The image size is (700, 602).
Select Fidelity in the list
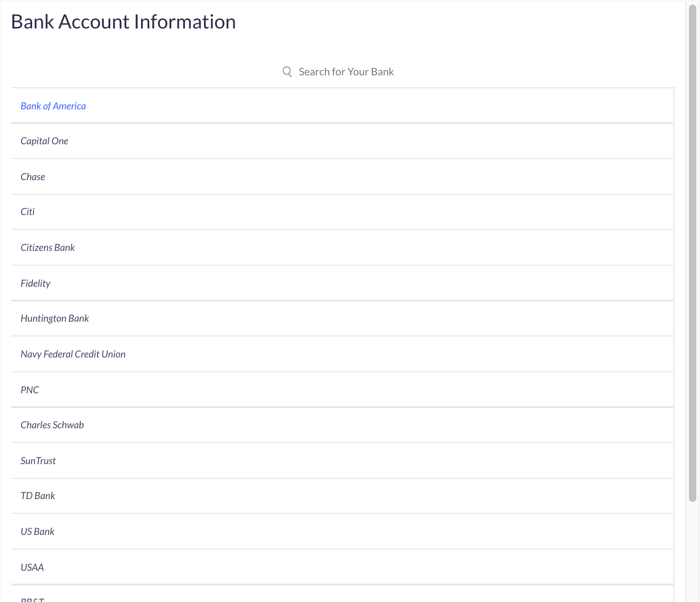coord(342,283)
